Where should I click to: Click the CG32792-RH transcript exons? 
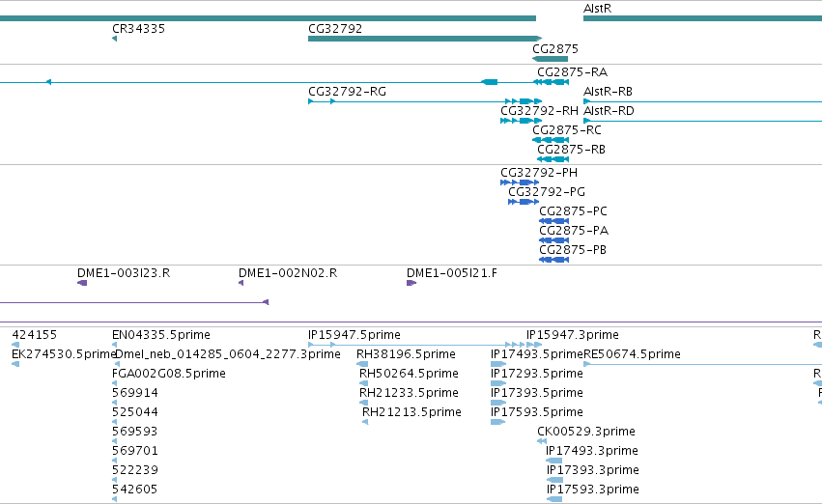(x=521, y=121)
